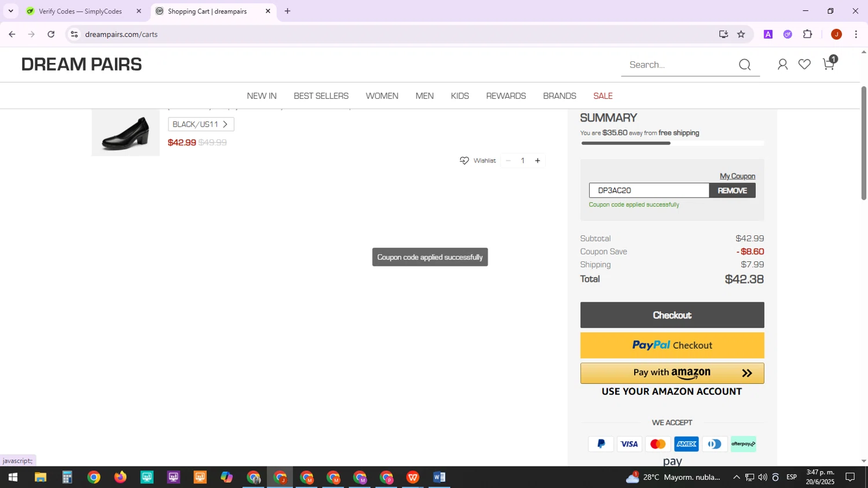The width and height of the screenshot is (868, 488).
Task: Add the shoe to Wishlist
Action: coord(477,161)
